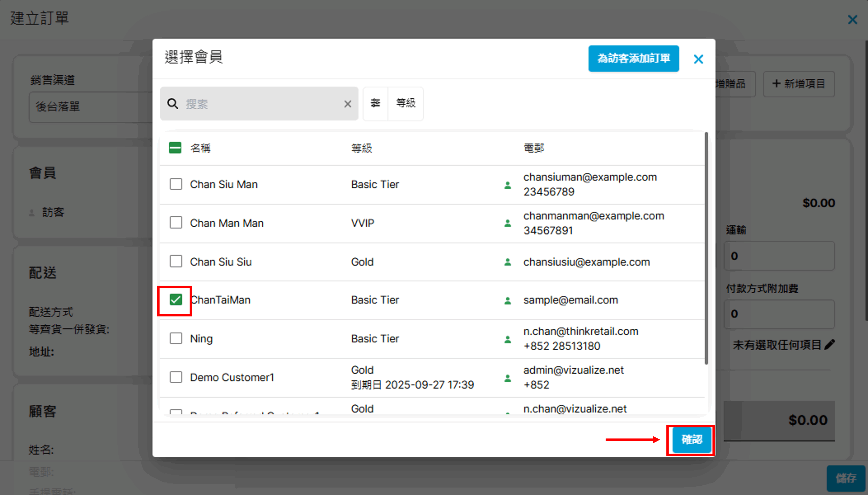This screenshot has height=495, width=868.
Task: Toggle the select-all header checkbox
Action: point(175,148)
